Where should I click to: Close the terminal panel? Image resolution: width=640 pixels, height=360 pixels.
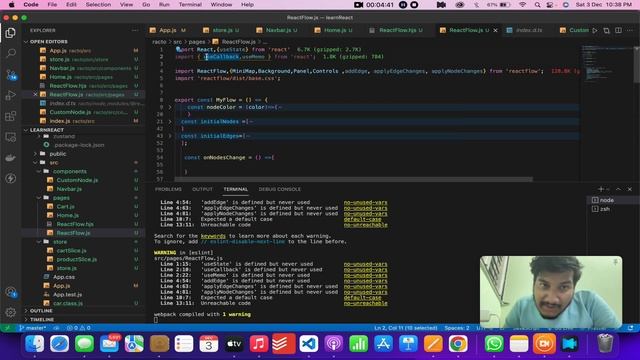point(629,189)
